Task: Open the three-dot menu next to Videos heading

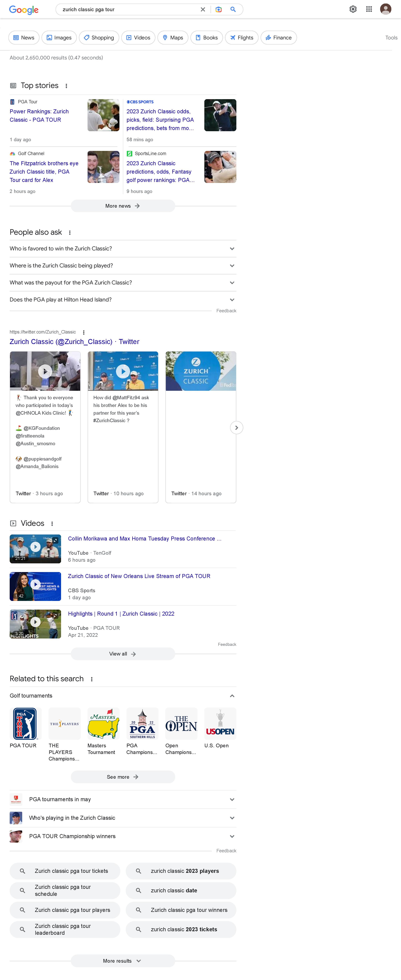Action: tap(52, 524)
